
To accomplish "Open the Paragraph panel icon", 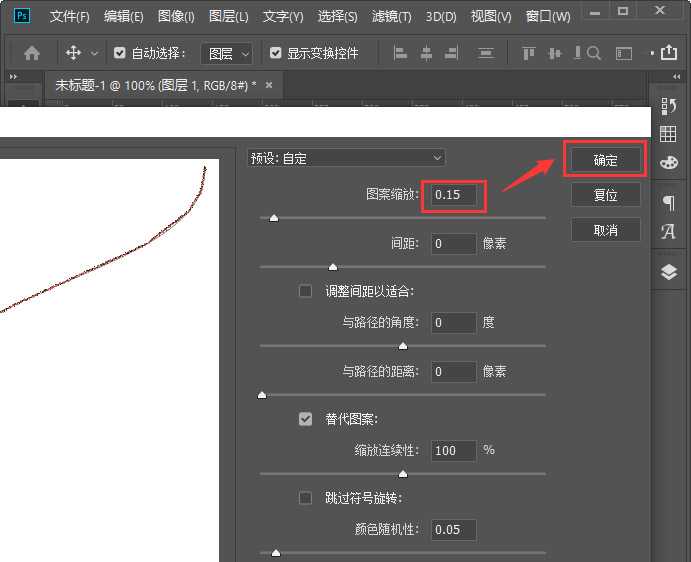I will tap(669, 203).
